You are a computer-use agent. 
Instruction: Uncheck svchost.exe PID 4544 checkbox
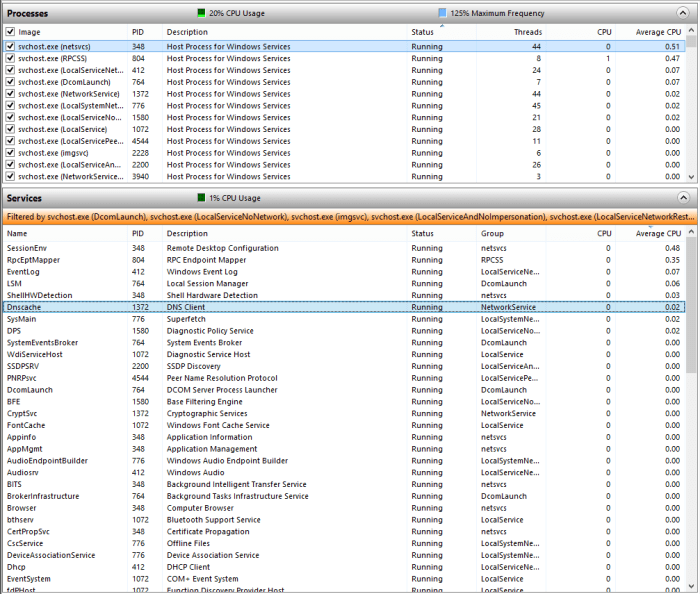point(10,141)
